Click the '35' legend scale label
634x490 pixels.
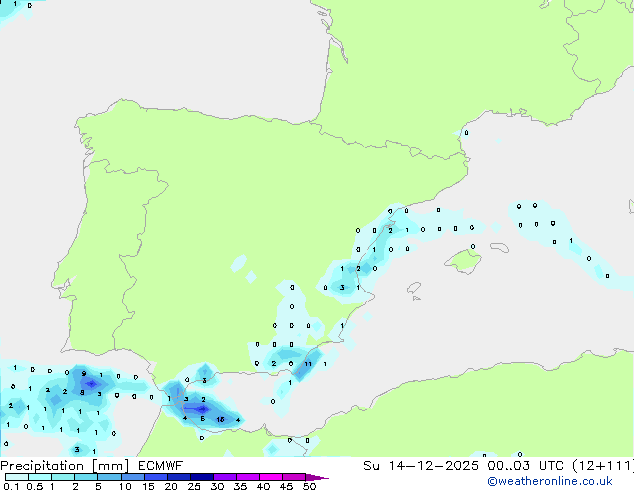coord(240,486)
